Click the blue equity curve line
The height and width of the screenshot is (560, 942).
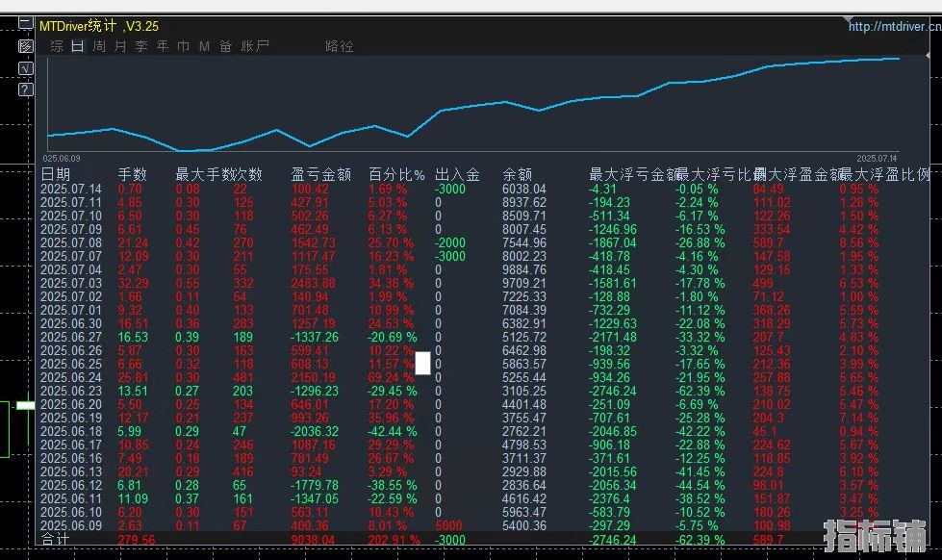click(x=473, y=106)
